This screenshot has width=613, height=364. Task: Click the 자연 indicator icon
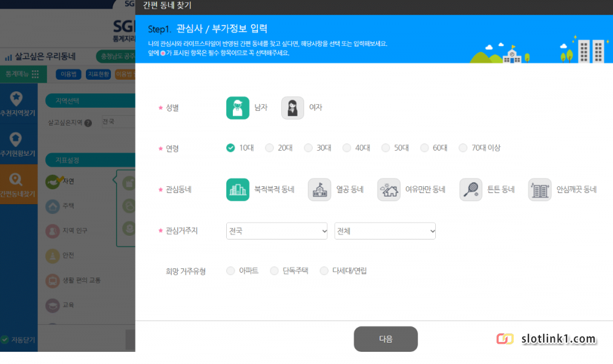tap(53, 181)
